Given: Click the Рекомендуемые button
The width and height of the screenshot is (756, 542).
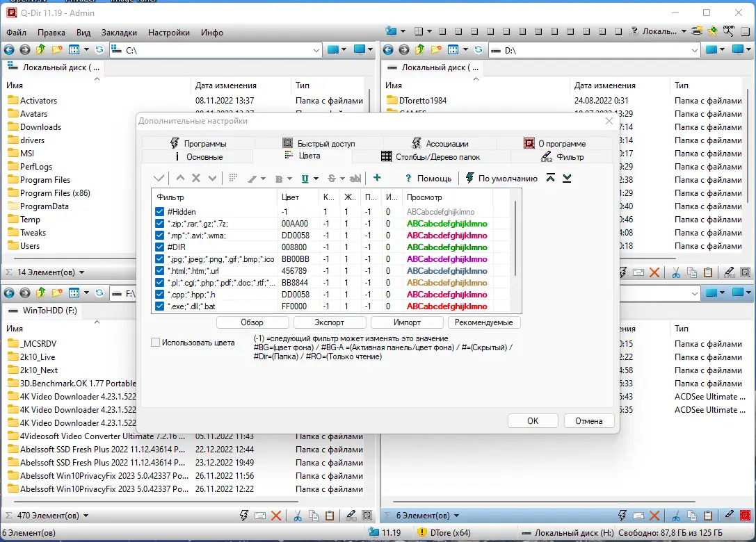Looking at the screenshot, I should click(x=484, y=322).
